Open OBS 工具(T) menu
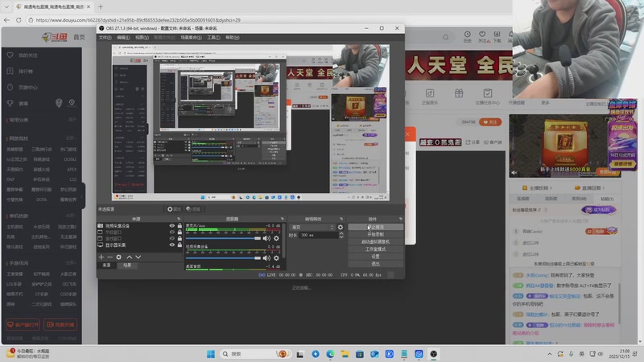 click(x=213, y=37)
